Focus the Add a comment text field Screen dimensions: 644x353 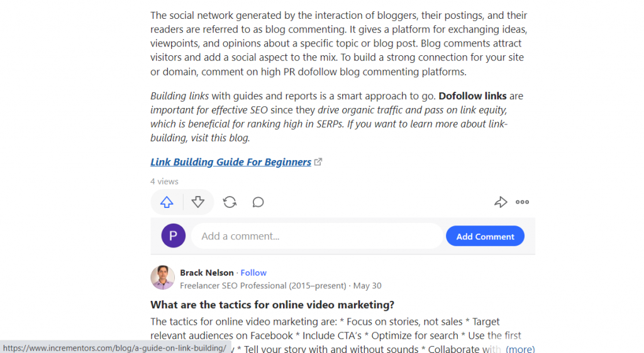[x=317, y=236]
